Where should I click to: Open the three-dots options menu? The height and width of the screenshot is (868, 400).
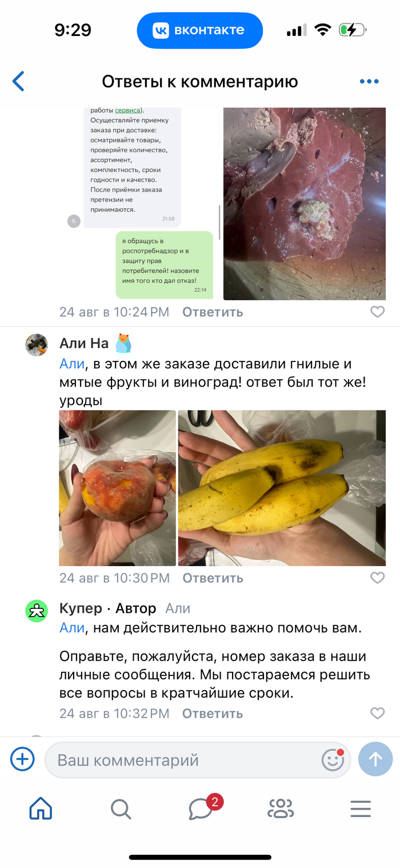[x=369, y=82]
